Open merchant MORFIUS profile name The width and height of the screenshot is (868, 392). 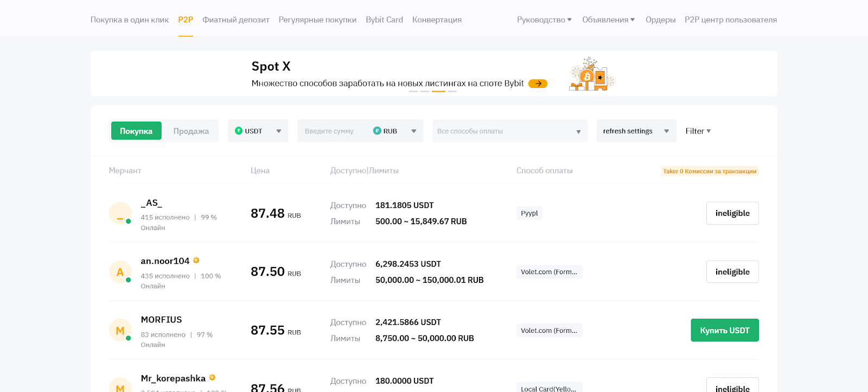click(161, 320)
